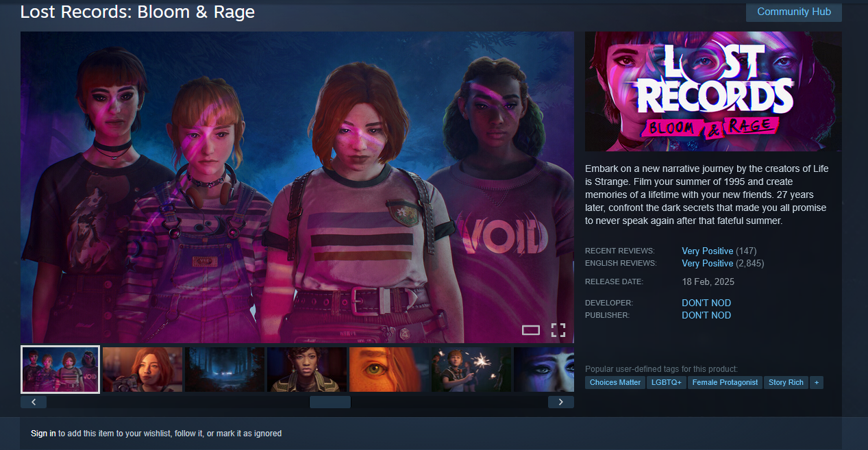Viewport: 868px width, 450px height.
Task: Open fullscreen screenshot view icon
Action: tap(558, 330)
